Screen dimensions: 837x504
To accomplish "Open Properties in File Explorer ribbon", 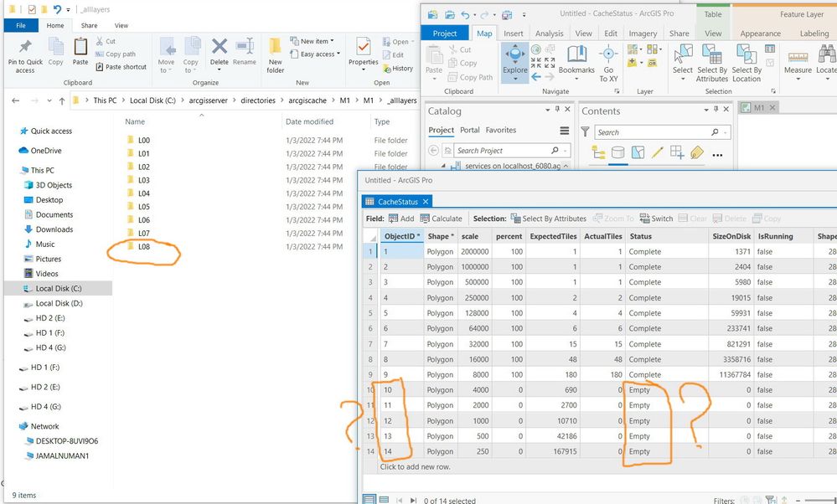I will pos(364,54).
